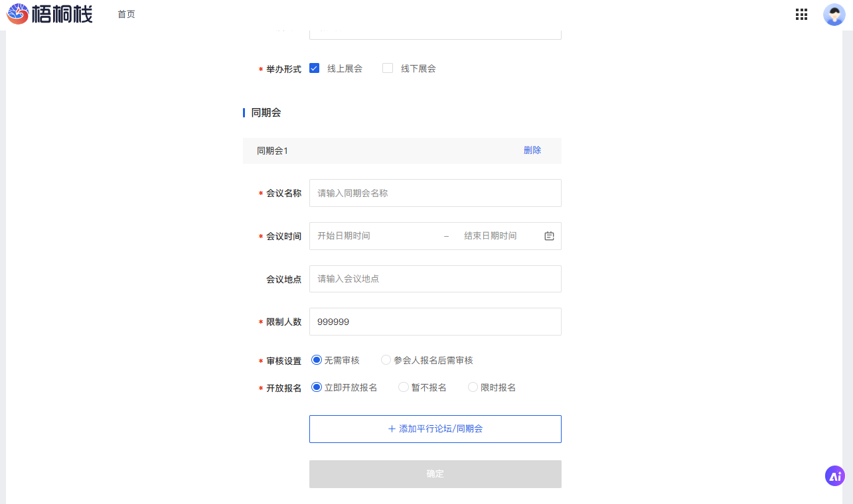Open the 开始日期时间 picker
Image resolution: width=853 pixels, height=504 pixels.
(x=372, y=236)
